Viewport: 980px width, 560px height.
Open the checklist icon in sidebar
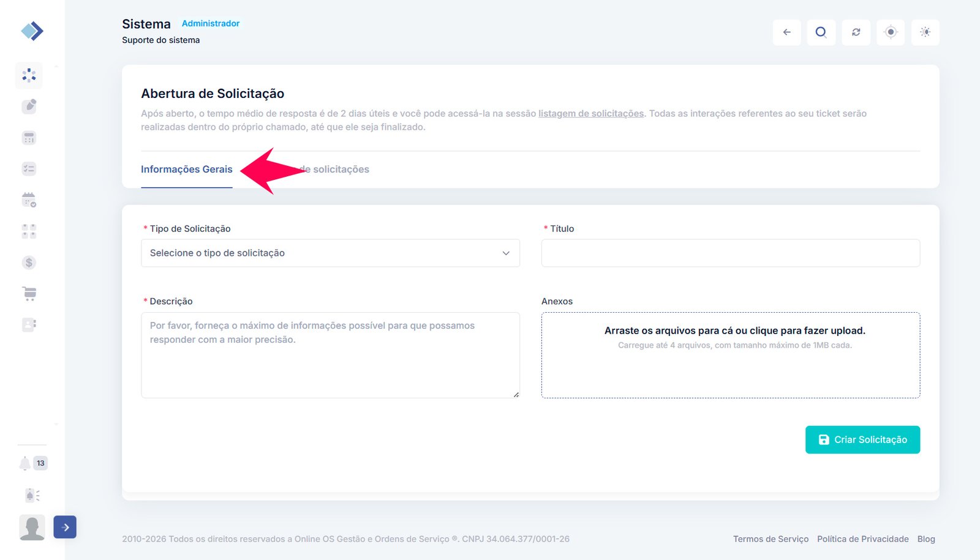[29, 169]
